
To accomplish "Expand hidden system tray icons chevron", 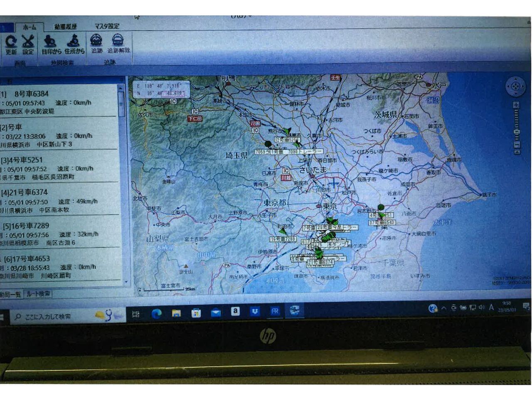I will pyautogui.click(x=444, y=308).
